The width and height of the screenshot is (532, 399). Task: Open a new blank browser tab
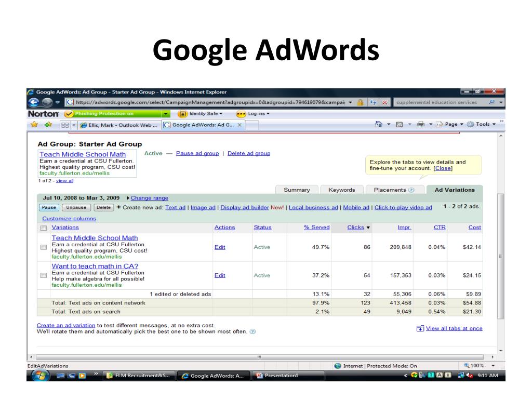pyautogui.click(x=252, y=125)
